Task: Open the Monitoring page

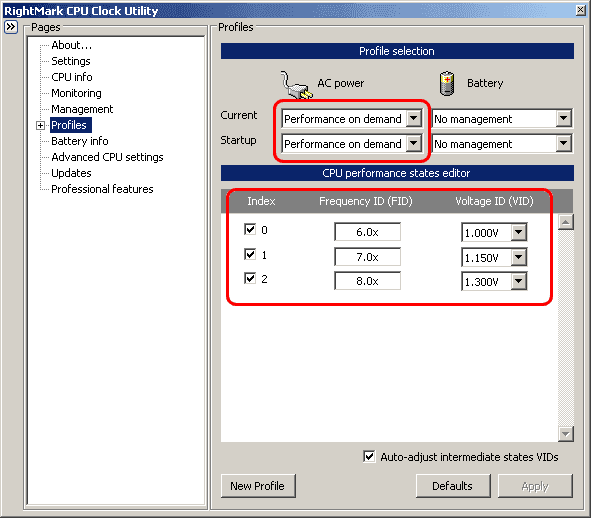Action: coord(77,93)
